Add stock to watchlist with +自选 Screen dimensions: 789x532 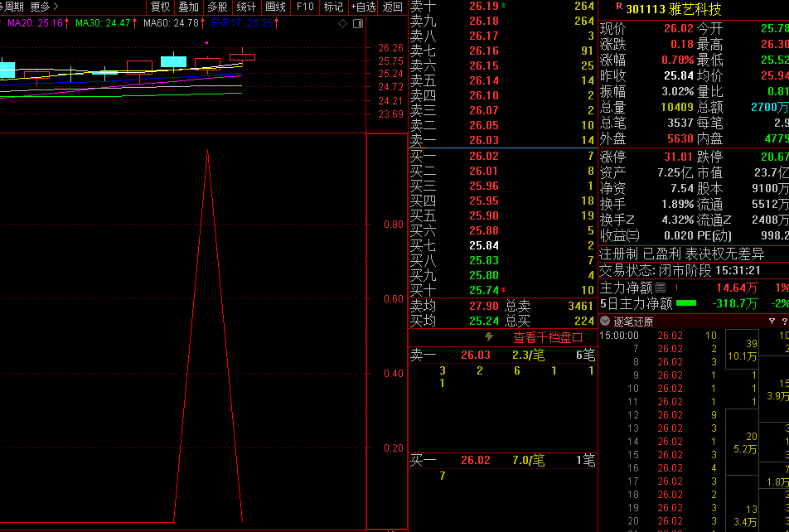(x=362, y=7)
